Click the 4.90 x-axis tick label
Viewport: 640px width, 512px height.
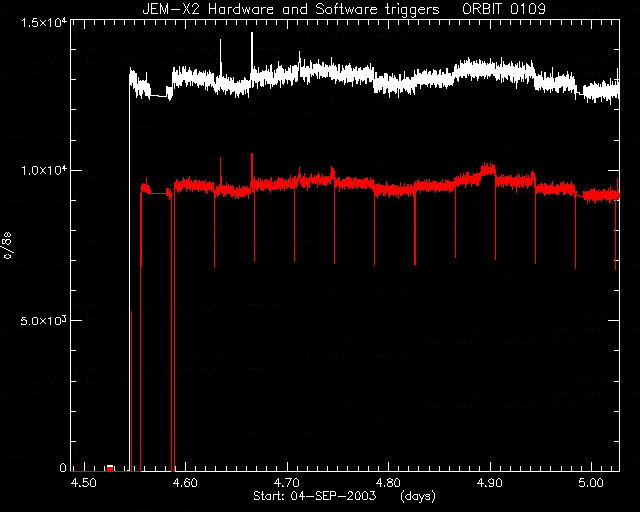point(490,483)
